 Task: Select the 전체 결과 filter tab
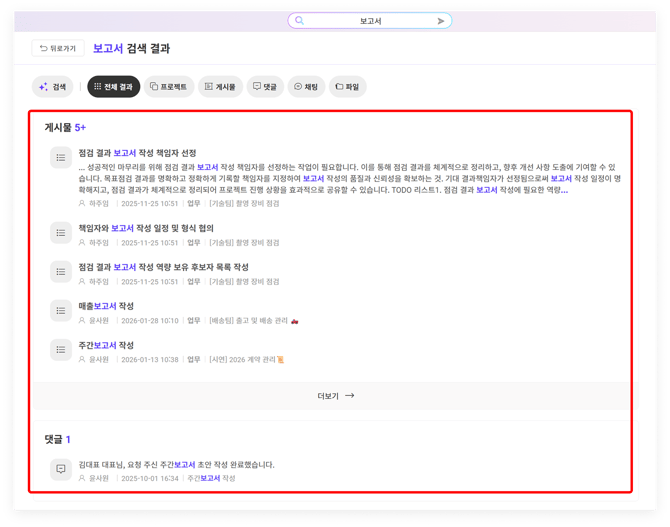click(113, 87)
